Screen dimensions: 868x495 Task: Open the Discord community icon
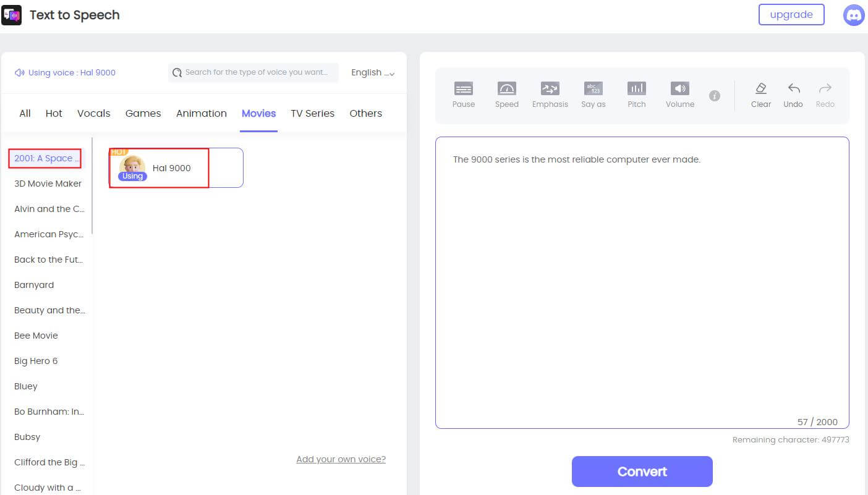tap(854, 15)
